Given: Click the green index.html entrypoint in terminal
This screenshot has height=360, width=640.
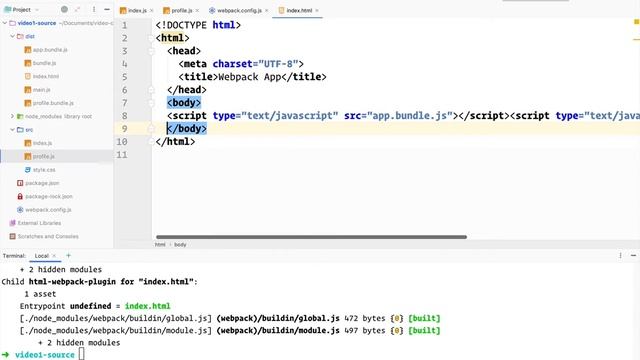Looking at the screenshot, I should click(147, 306).
